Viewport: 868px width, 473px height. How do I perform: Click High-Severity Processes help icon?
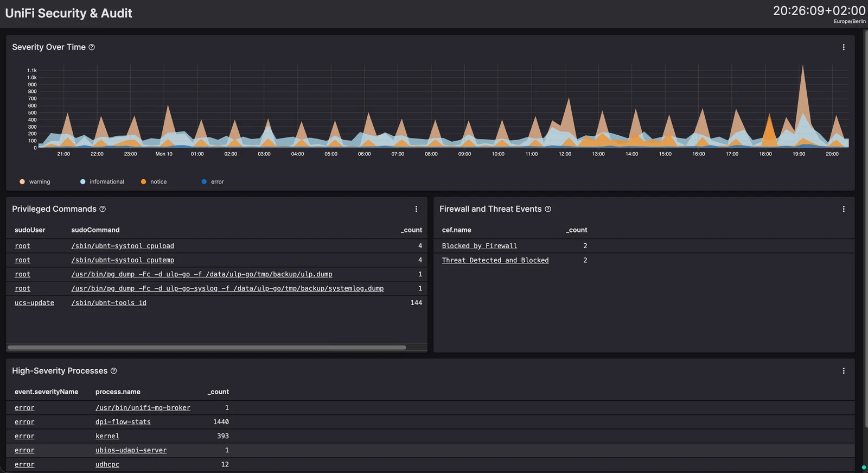coord(113,371)
